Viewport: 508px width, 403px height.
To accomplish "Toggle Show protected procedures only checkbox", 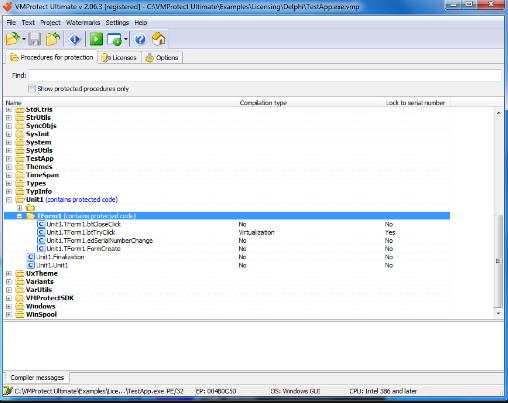I will (32, 89).
